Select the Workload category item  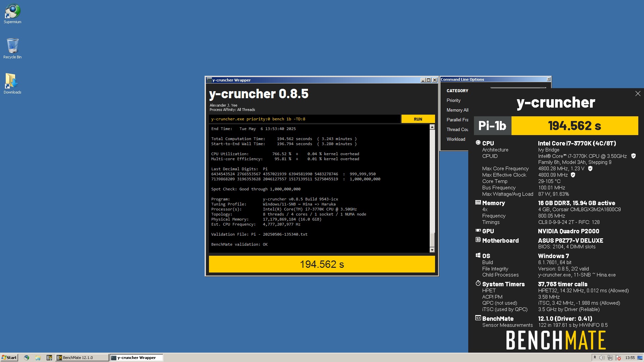(x=456, y=139)
